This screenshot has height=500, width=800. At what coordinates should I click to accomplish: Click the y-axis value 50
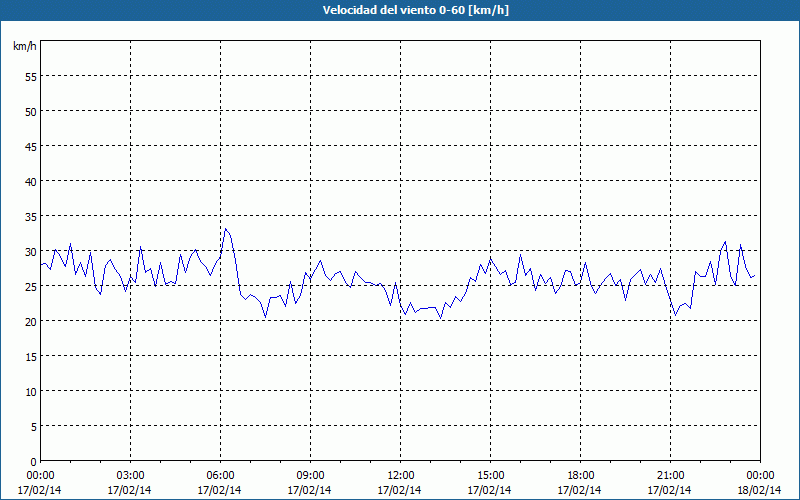pos(31,112)
